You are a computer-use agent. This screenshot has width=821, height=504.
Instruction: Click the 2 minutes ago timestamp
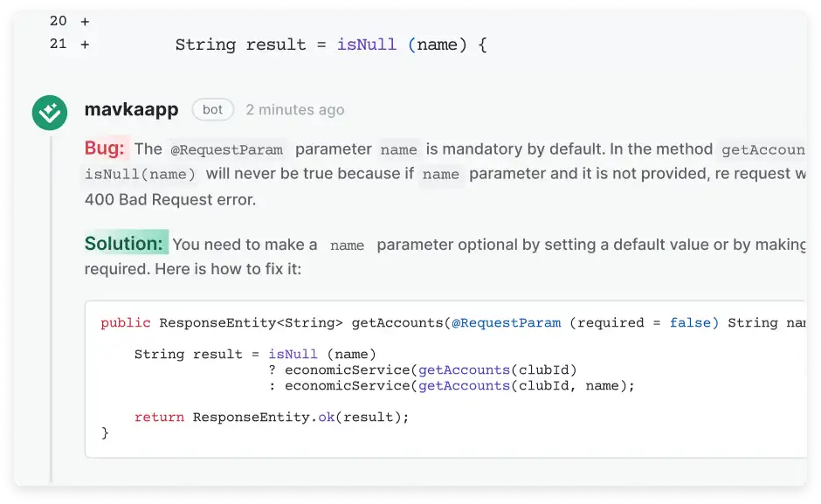pyautogui.click(x=294, y=109)
